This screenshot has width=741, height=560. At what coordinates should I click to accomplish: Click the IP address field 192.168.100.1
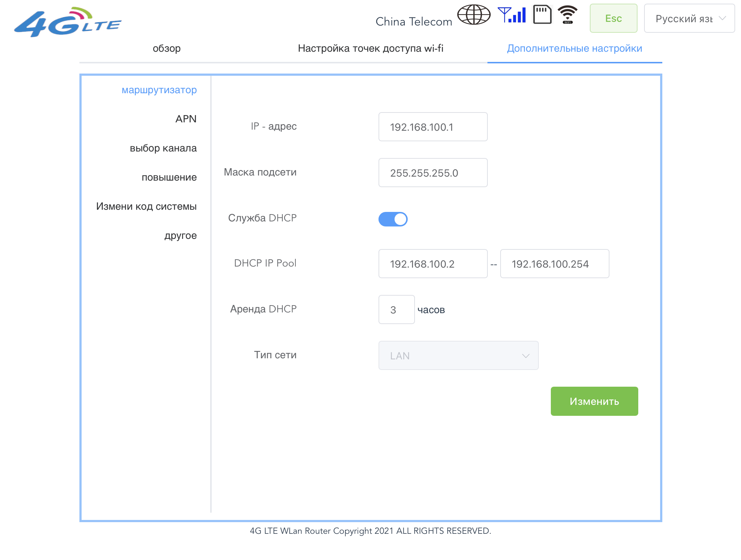(x=433, y=127)
